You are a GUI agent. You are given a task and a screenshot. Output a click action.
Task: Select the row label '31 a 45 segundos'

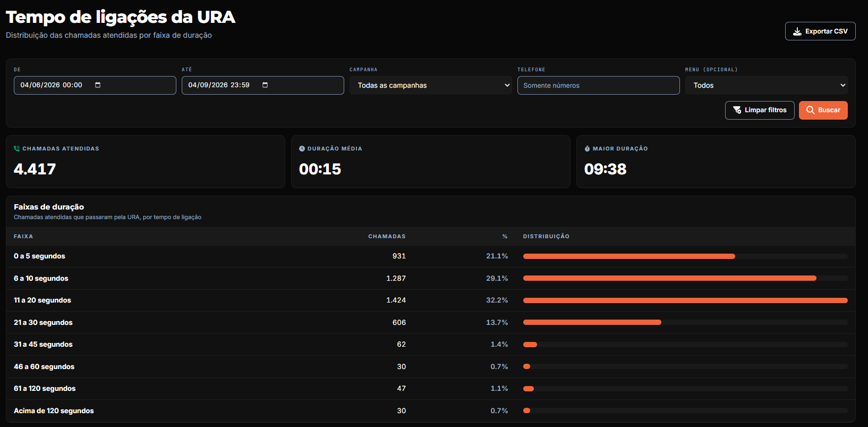[43, 345]
